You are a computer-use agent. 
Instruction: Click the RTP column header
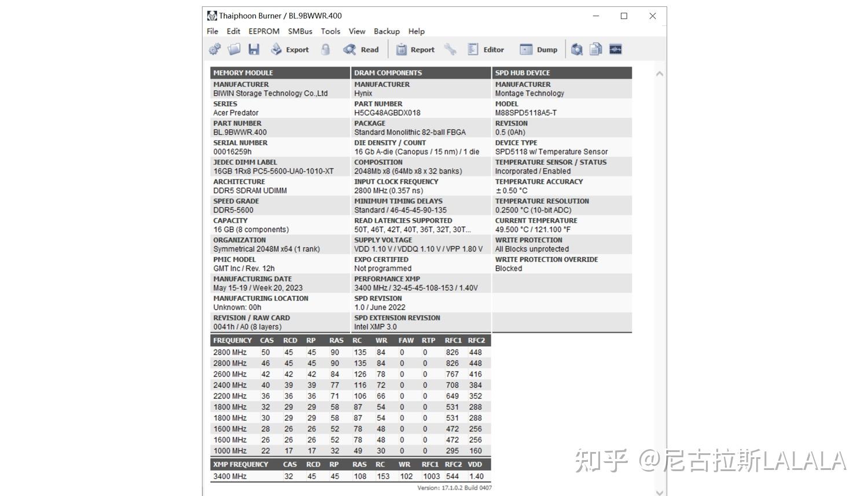tap(428, 340)
